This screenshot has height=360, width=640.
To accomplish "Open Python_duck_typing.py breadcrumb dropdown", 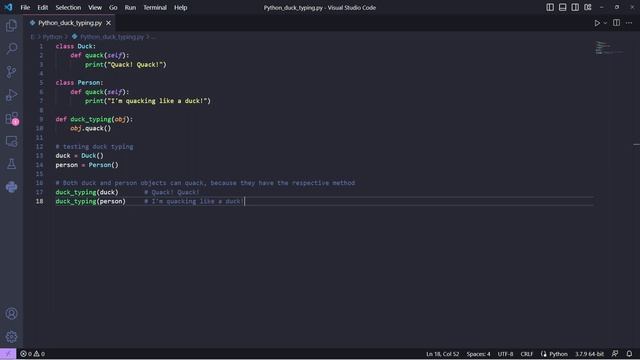I will pos(112,37).
